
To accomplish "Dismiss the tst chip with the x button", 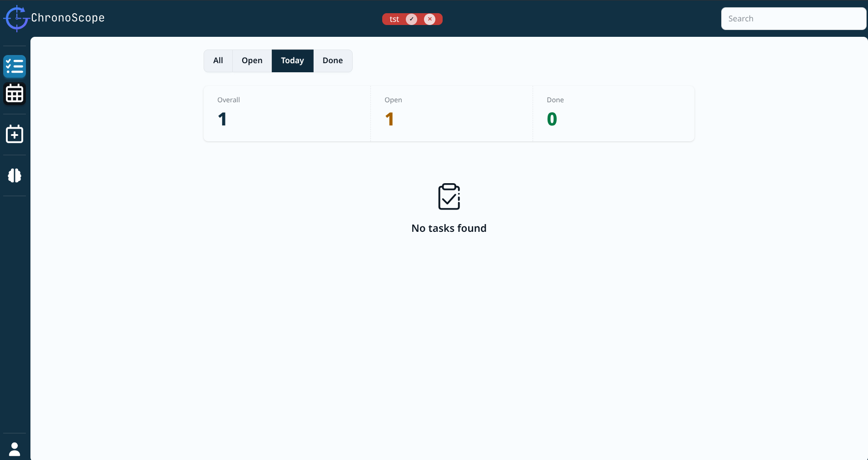I will pos(430,19).
